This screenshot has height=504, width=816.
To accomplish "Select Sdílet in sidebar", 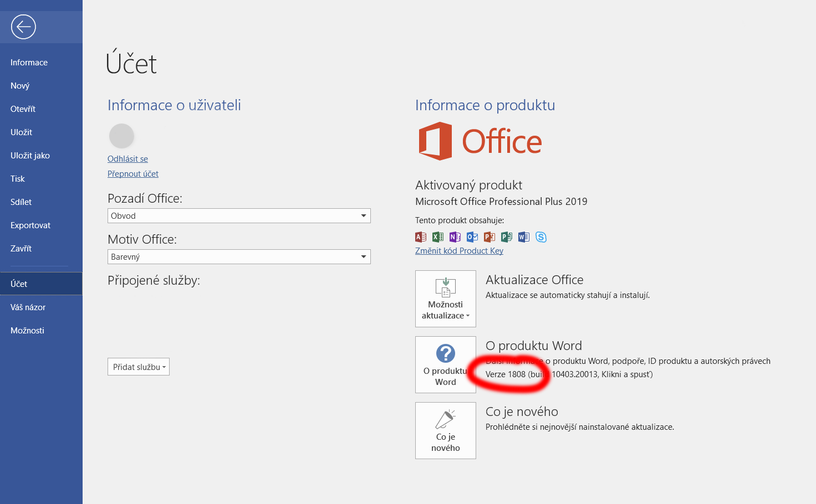I will tap(41, 202).
